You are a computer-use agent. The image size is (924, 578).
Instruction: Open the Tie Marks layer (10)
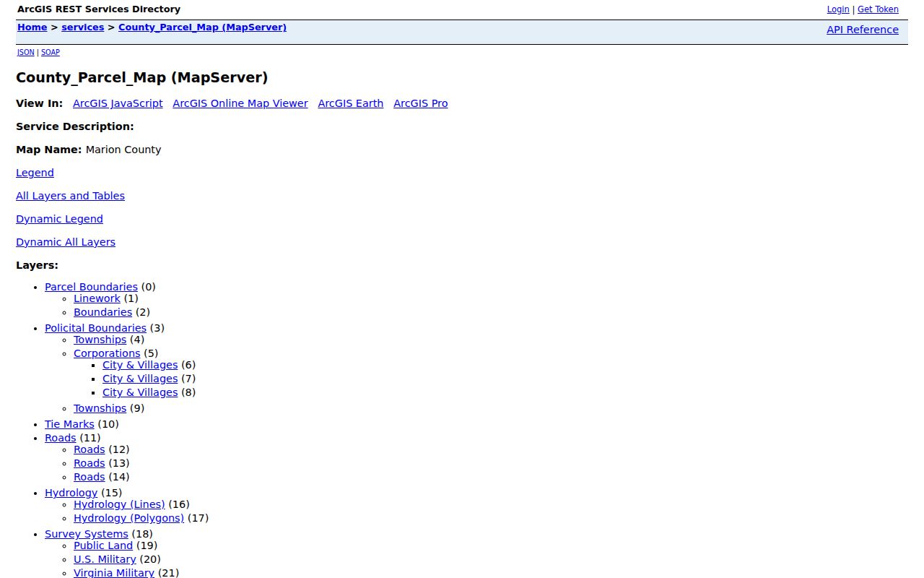(69, 424)
